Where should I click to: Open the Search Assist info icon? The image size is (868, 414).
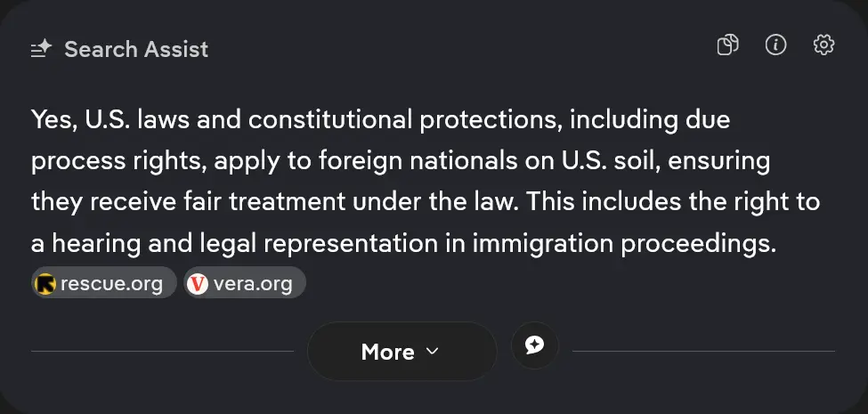[775, 45]
